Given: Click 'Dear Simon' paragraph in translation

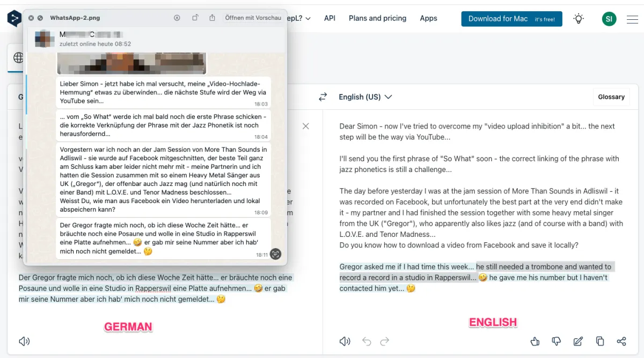Looking at the screenshot, I should pyautogui.click(x=477, y=132).
